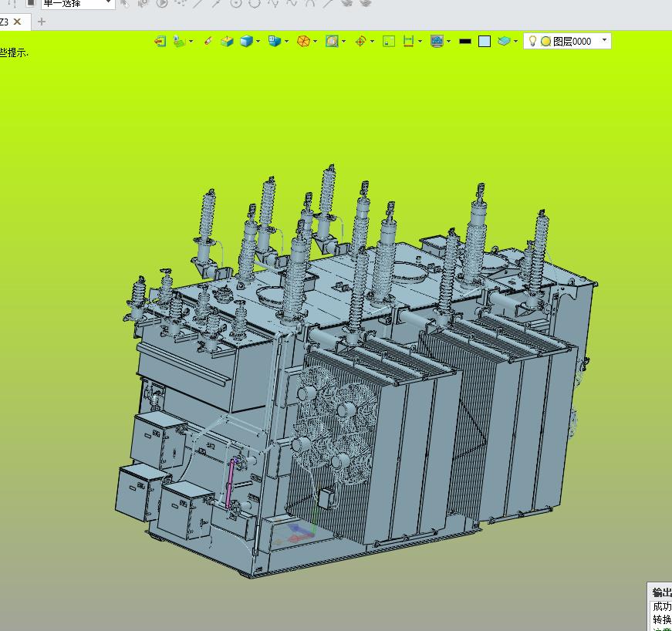Select the pink pipe on transformer model
The width and height of the screenshot is (672, 631).
(x=230, y=483)
